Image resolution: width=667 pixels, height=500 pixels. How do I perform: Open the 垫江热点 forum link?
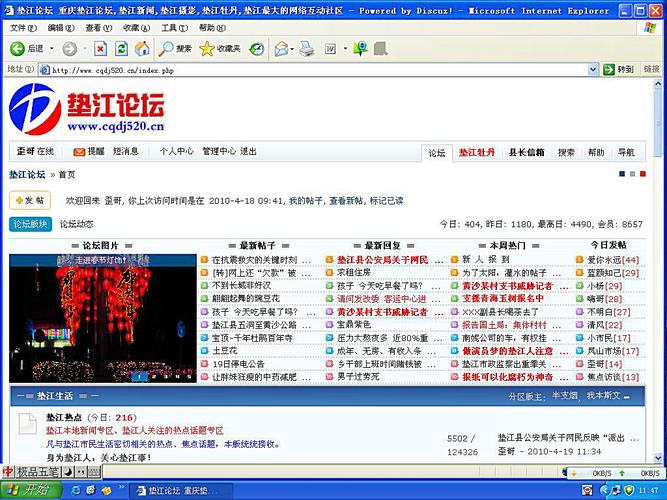(64, 417)
